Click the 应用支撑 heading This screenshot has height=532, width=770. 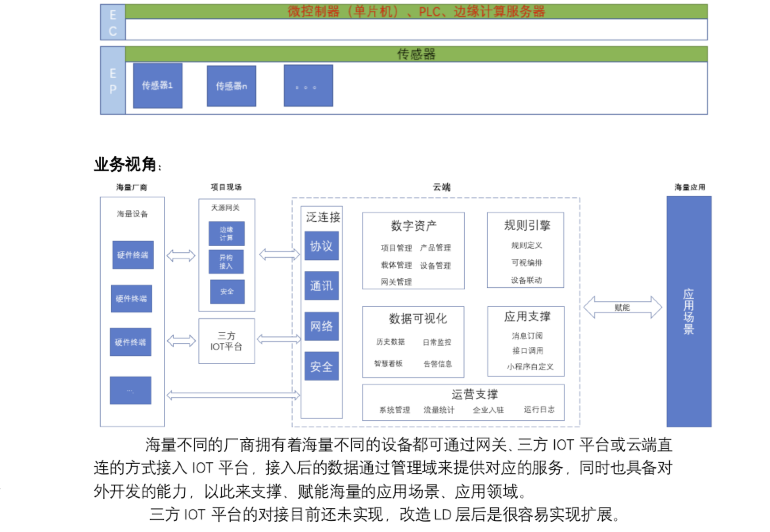527,316
